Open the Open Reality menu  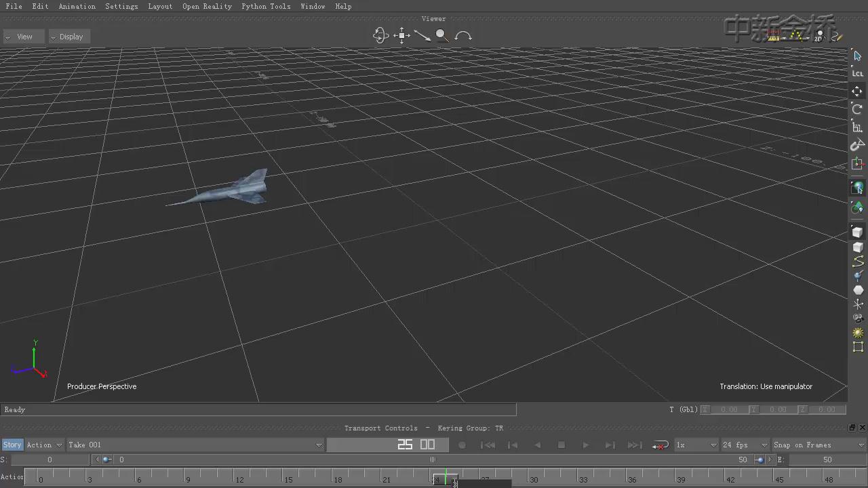207,6
